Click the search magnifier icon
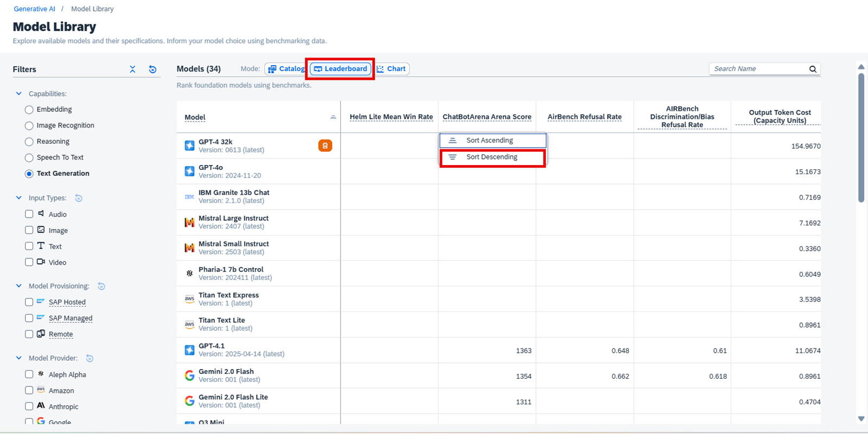868x439 pixels. (813, 69)
